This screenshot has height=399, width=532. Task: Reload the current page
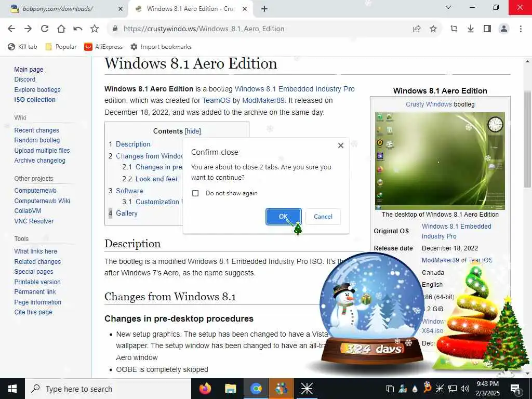pyautogui.click(x=45, y=29)
